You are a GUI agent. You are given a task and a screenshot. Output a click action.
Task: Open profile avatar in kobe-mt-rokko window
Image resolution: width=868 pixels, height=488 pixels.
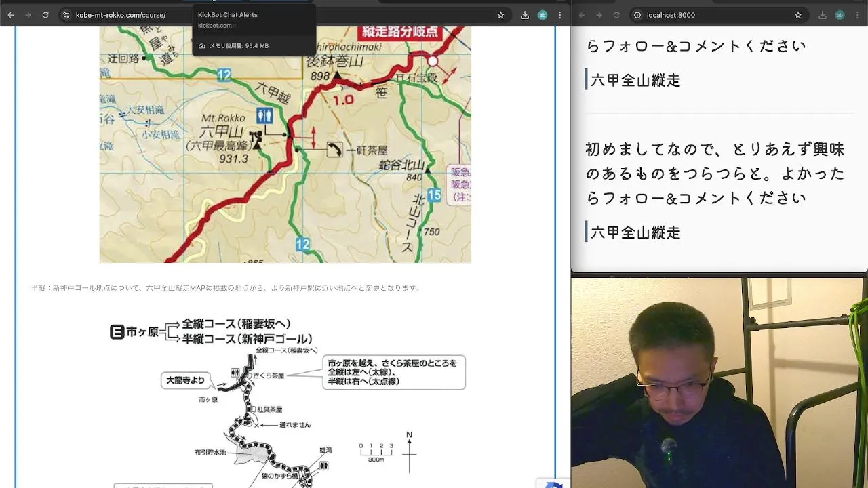pos(542,15)
